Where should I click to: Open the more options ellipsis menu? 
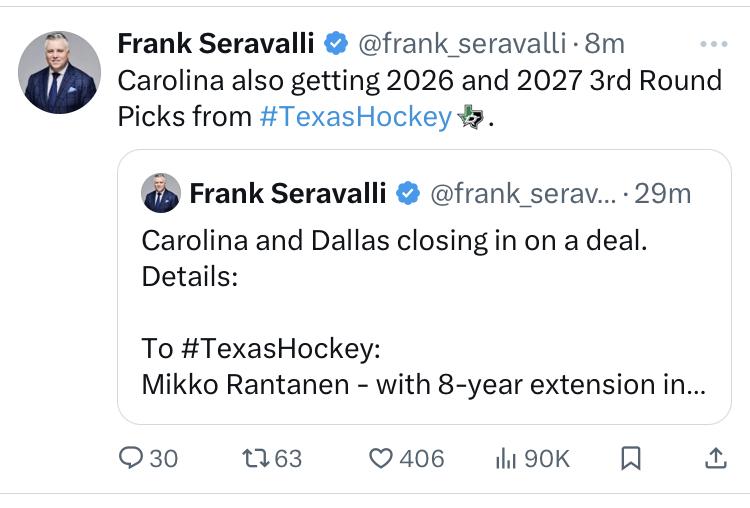coord(713,45)
